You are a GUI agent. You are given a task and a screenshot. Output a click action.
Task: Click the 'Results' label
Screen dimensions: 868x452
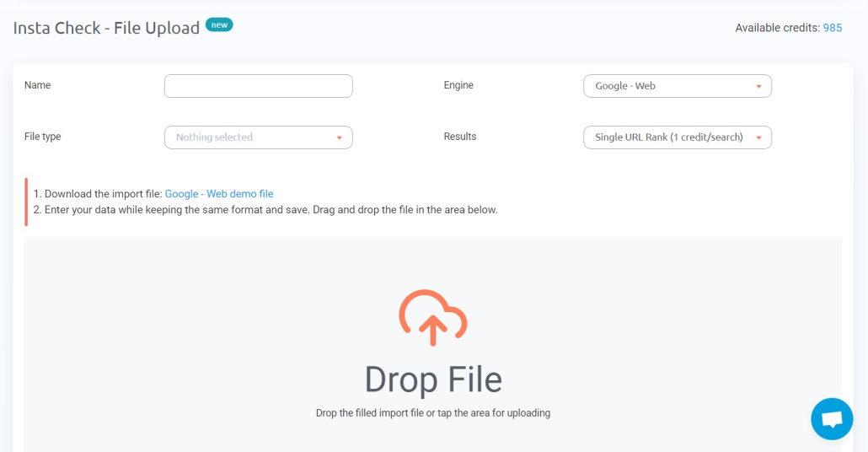[x=460, y=137]
